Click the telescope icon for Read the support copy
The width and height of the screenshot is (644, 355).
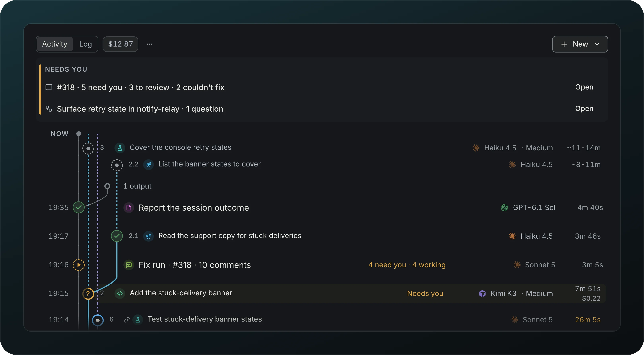[148, 236]
